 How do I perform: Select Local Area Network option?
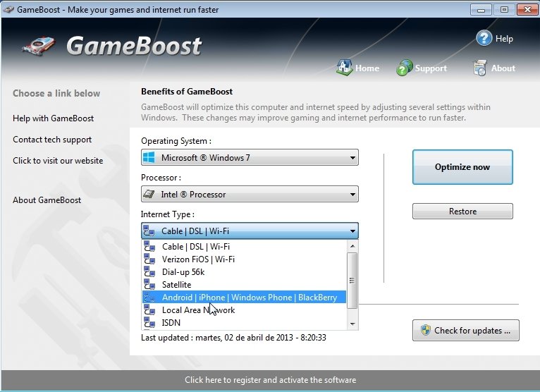[x=244, y=310]
